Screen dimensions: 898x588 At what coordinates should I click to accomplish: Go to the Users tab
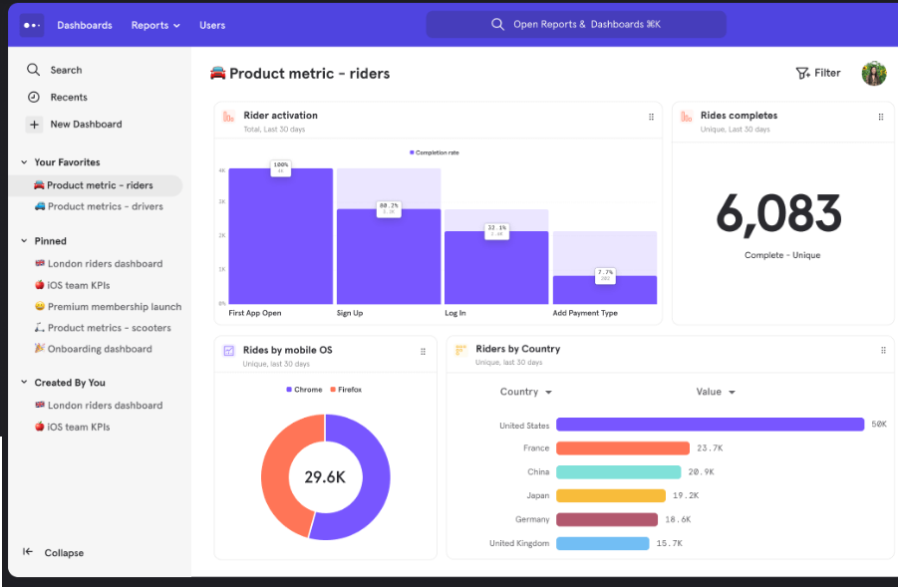(212, 25)
